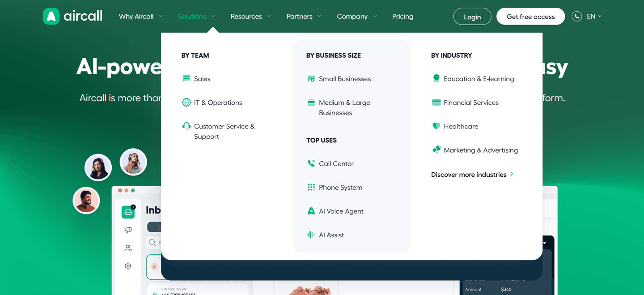The height and width of the screenshot is (295, 644).
Task: Click the Customer Service headset icon
Action: 186,126
